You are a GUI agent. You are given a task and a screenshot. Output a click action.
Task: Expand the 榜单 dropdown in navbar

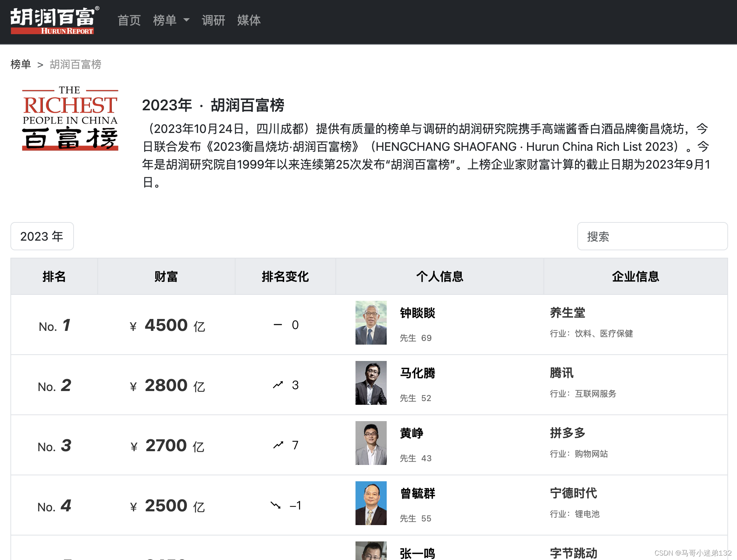point(171,20)
